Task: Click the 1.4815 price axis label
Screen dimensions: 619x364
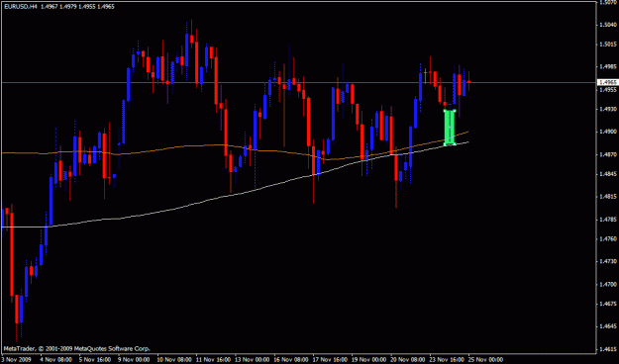Action: point(607,197)
